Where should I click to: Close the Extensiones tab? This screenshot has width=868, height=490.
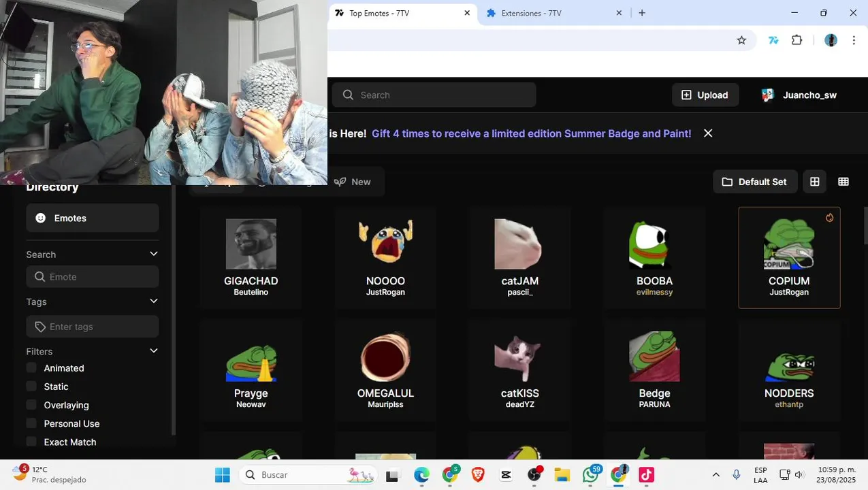click(619, 13)
